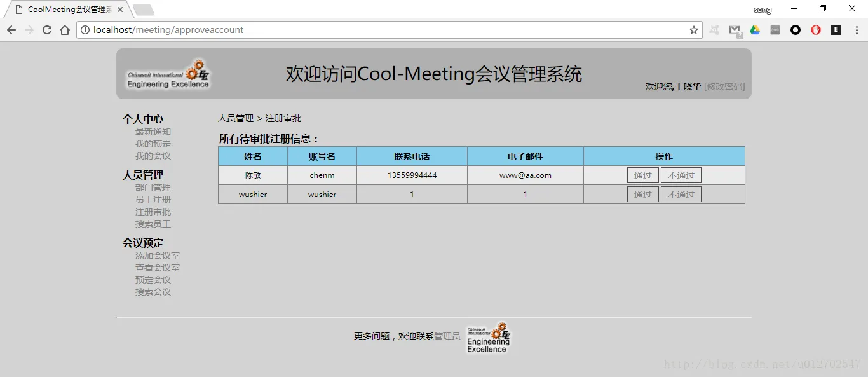
Task: Select the CoolMeeting会议管理系统 tab
Action: tap(68, 10)
